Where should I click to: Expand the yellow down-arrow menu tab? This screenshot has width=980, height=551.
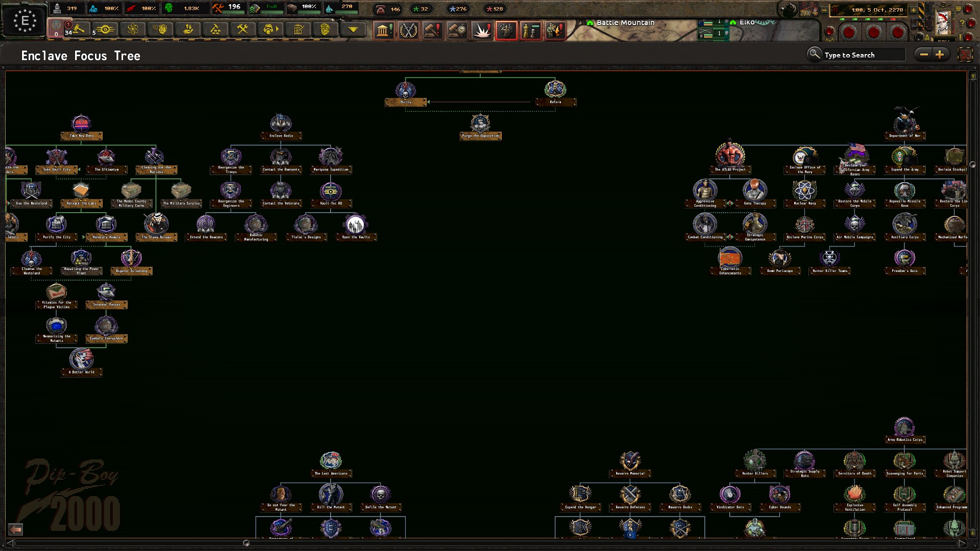(353, 30)
